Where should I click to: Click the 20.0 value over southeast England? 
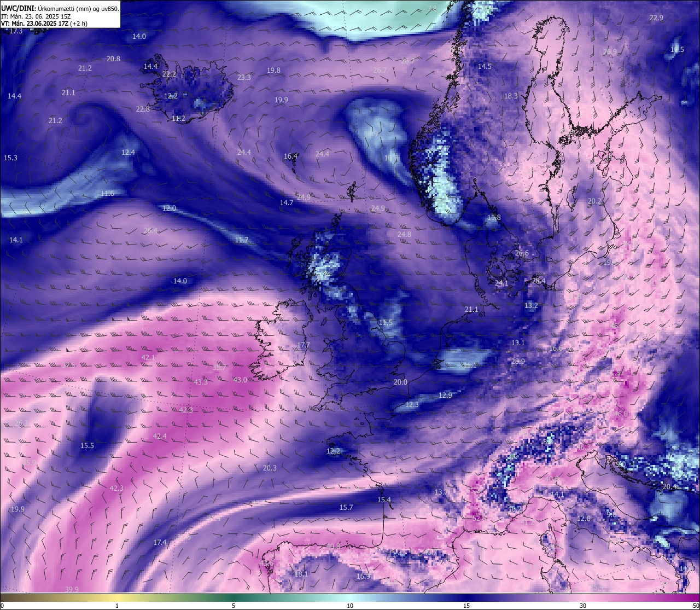pos(400,382)
